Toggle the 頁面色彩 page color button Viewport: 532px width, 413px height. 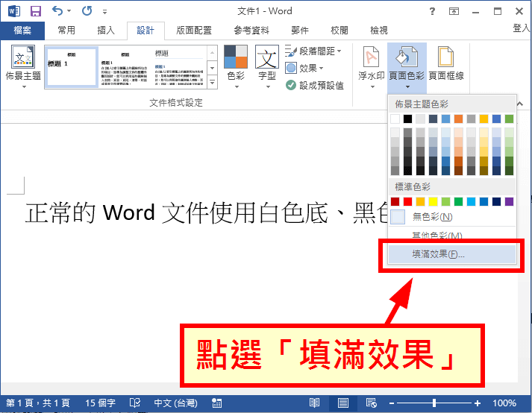(x=407, y=67)
